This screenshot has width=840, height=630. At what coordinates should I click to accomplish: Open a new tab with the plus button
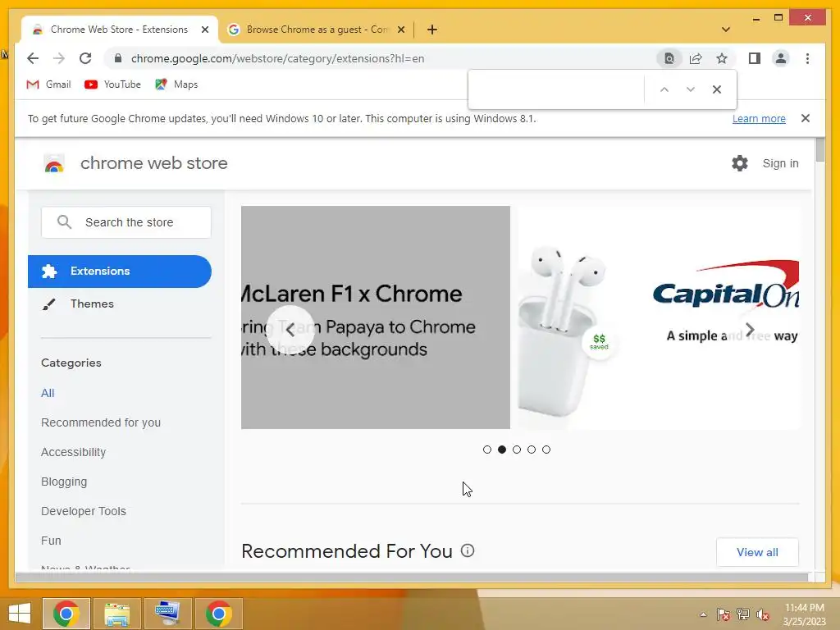click(x=432, y=30)
